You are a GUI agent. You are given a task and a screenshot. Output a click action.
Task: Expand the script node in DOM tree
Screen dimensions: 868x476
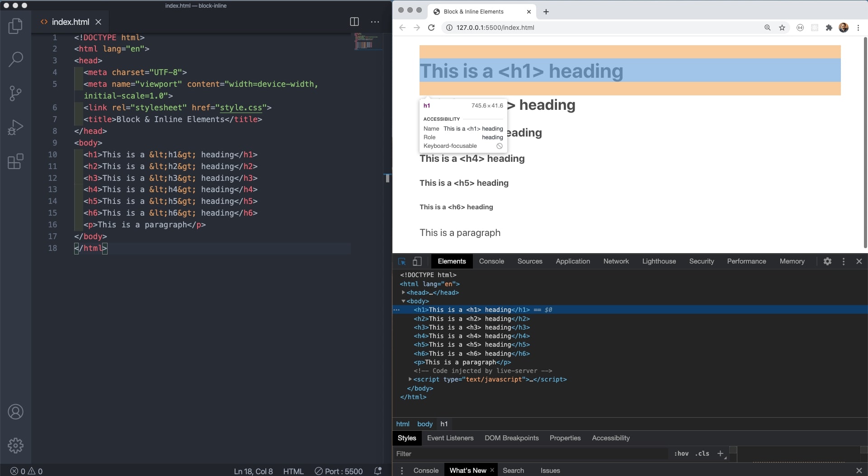pyautogui.click(x=410, y=379)
